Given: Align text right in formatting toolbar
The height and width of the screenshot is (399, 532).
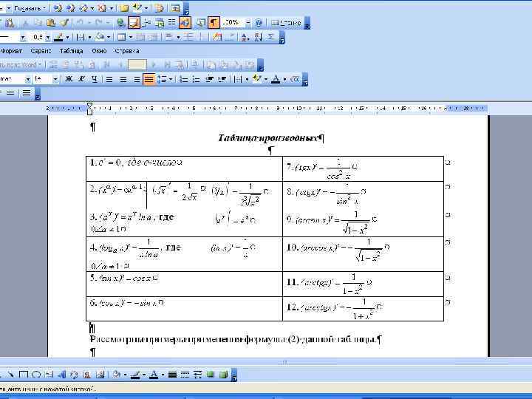Looking at the screenshot, I should 137,79.
